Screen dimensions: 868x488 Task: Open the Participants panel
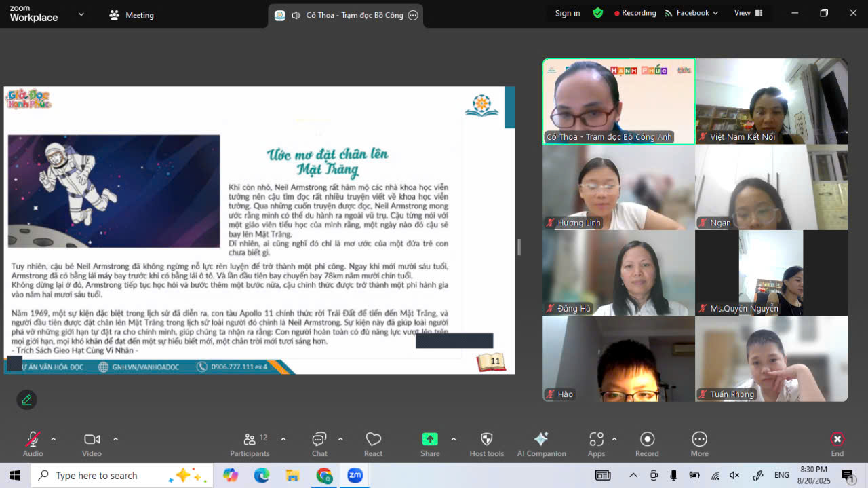point(250,440)
